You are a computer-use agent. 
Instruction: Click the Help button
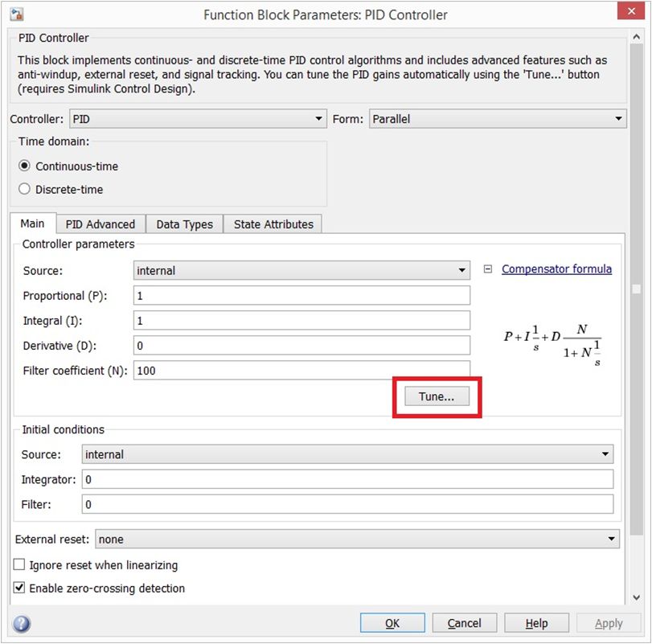point(537,623)
